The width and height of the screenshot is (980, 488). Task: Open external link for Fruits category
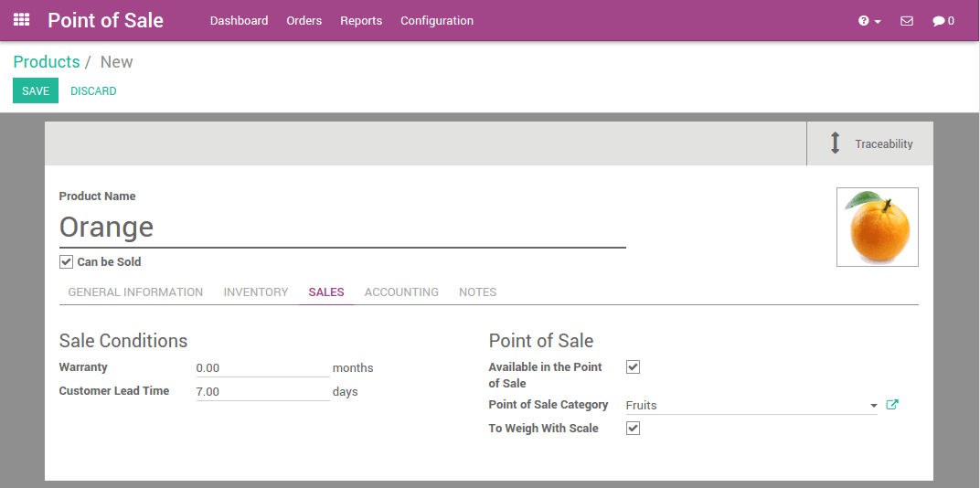tap(892, 405)
